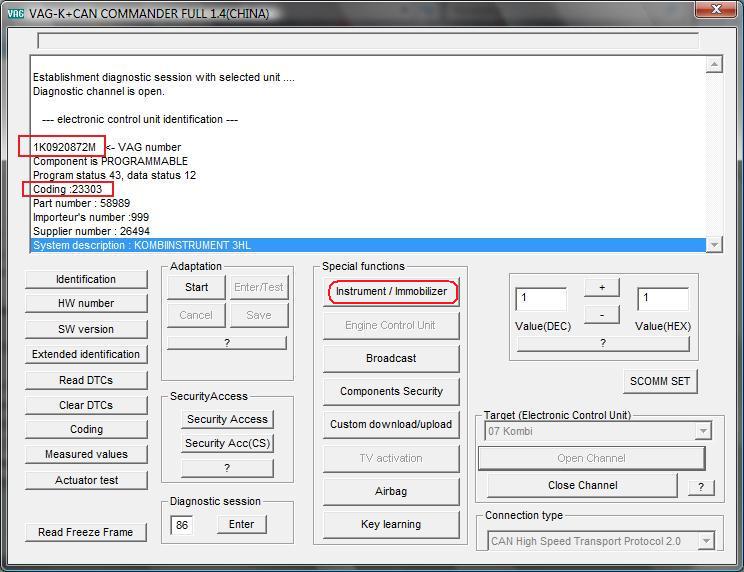Select the 'Coding :23303' line
Image resolution: width=744 pixels, height=572 pixels.
click(67, 189)
